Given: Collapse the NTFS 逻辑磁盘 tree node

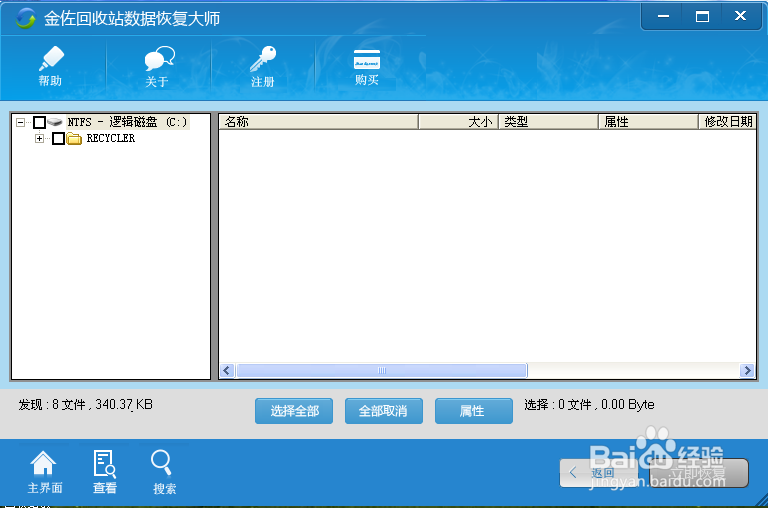Looking at the screenshot, I should point(21,122).
